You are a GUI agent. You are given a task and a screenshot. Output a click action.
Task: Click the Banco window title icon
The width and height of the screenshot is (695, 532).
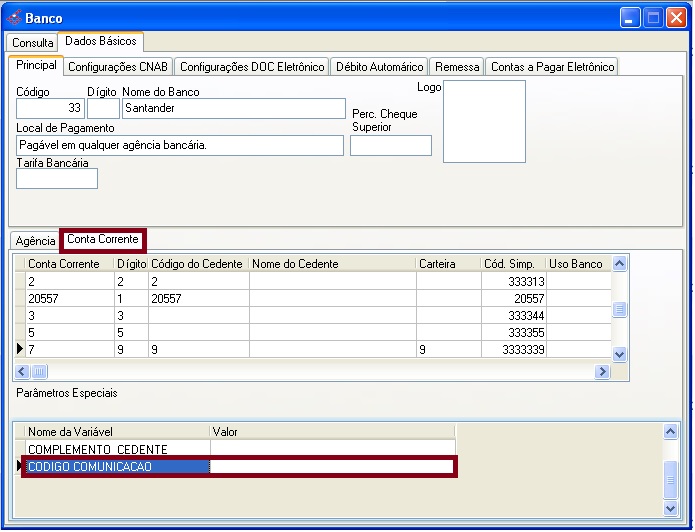point(13,17)
